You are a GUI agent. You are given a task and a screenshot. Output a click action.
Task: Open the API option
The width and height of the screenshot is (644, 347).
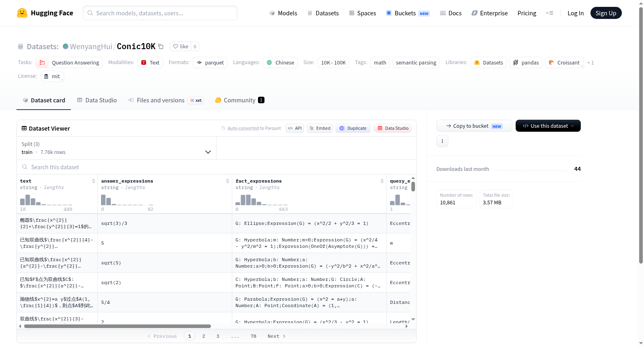pyautogui.click(x=295, y=128)
